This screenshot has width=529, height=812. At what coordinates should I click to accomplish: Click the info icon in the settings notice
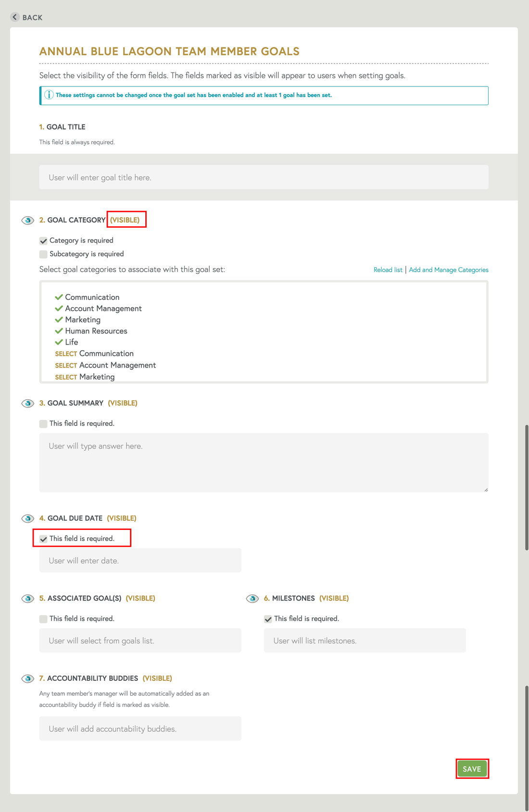(x=49, y=95)
